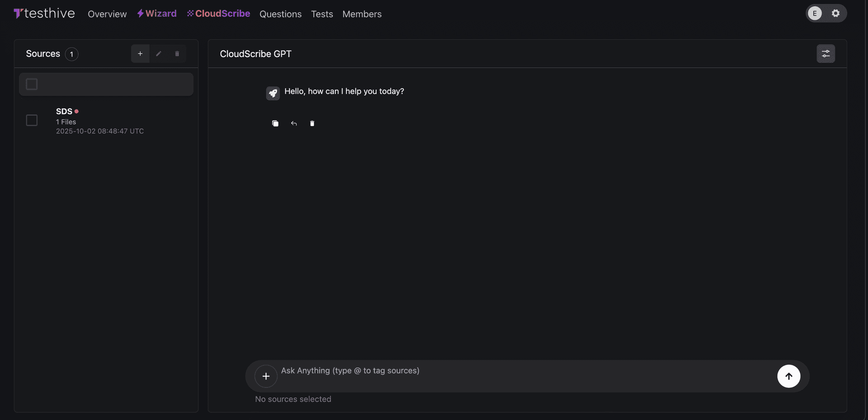This screenshot has height=420, width=868.
Task: Open the Tests tab
Action: [x=322, y=14]
